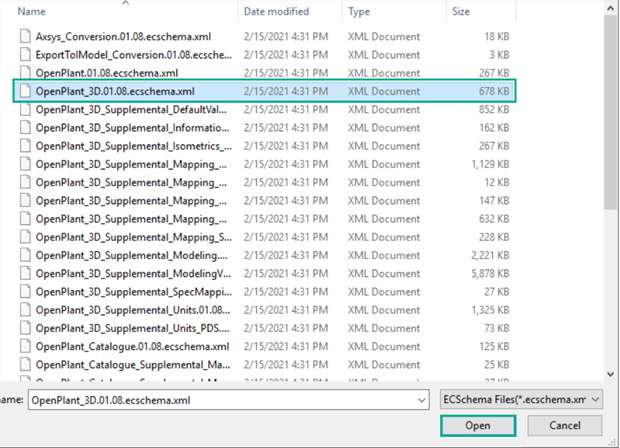Click XML Document type in Axsys_Conversion row
The image size is (620, 448).
point(384,36)
